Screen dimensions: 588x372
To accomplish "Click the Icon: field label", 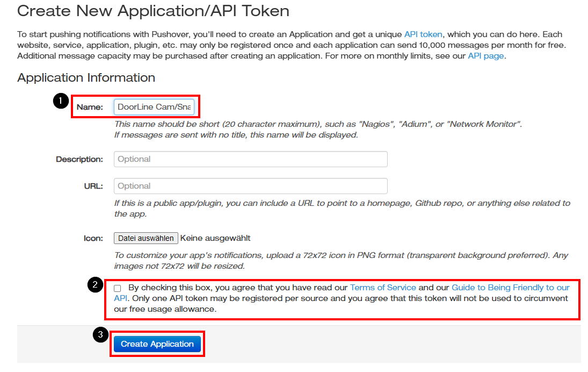I will point(93,238).
